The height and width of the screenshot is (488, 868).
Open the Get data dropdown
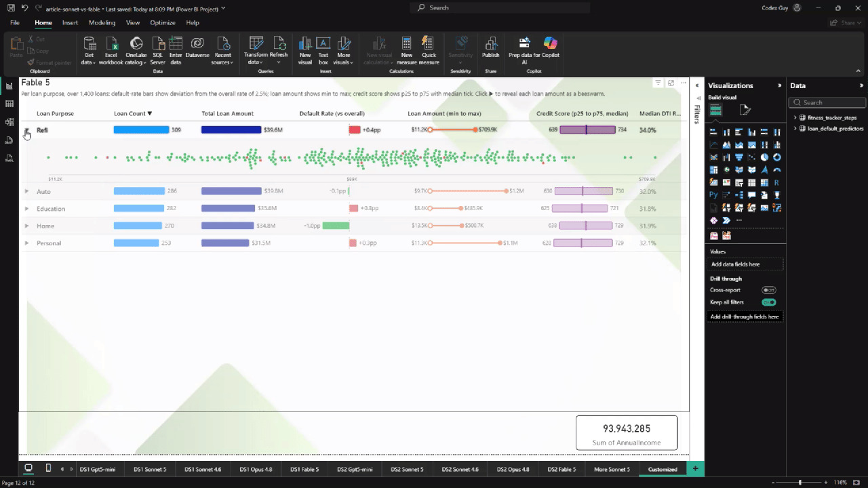click(89, 49)
